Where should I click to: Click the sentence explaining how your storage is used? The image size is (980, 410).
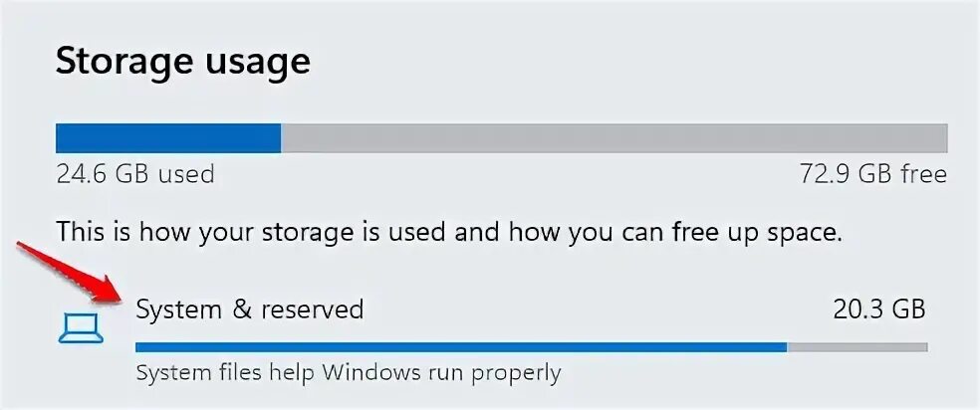[449, 233]
